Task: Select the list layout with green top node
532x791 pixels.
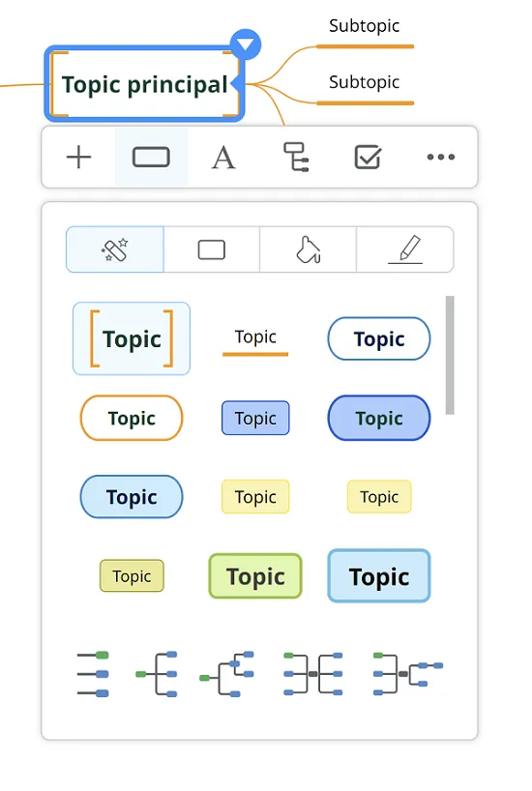Action: 93,674
